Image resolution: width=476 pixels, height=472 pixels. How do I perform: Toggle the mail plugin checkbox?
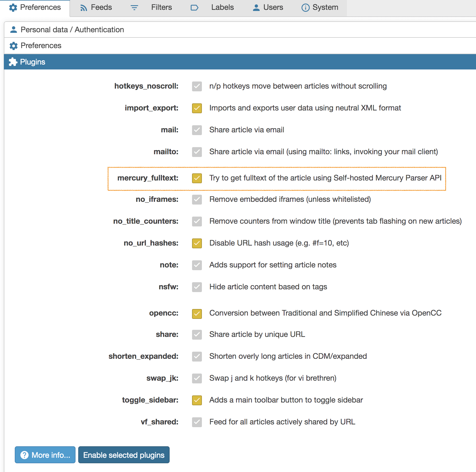pos(197,130)
